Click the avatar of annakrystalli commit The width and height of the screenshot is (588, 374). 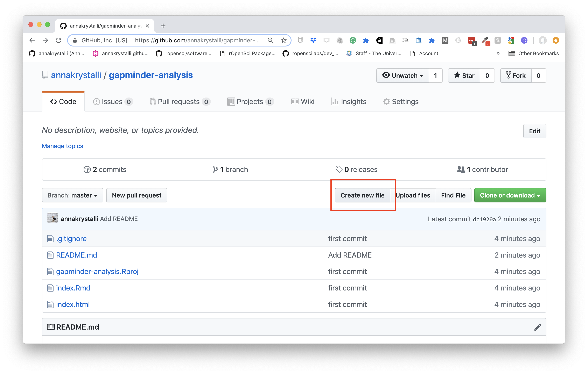click(x=52, y=218)
